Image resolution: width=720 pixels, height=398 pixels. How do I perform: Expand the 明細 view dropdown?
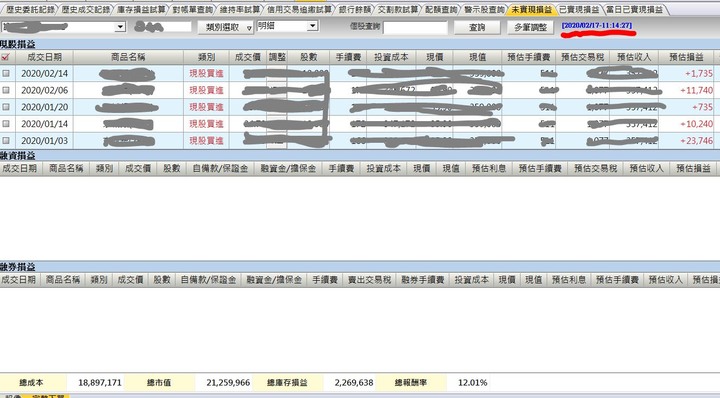312,26
